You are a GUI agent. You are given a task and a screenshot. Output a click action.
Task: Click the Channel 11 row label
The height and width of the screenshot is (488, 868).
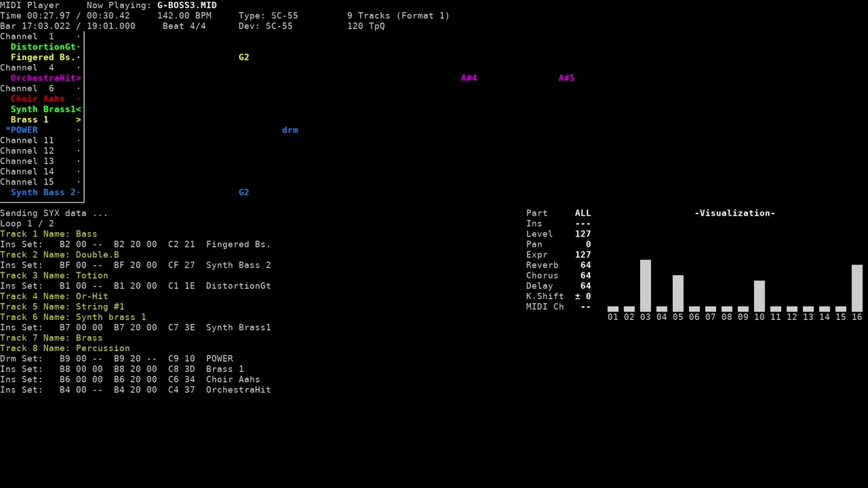27,140
